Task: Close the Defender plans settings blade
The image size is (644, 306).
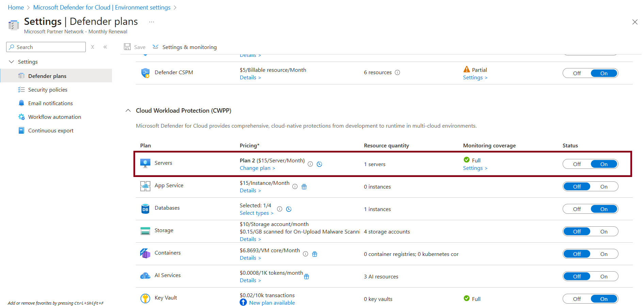Action: (x=635, y=22)
